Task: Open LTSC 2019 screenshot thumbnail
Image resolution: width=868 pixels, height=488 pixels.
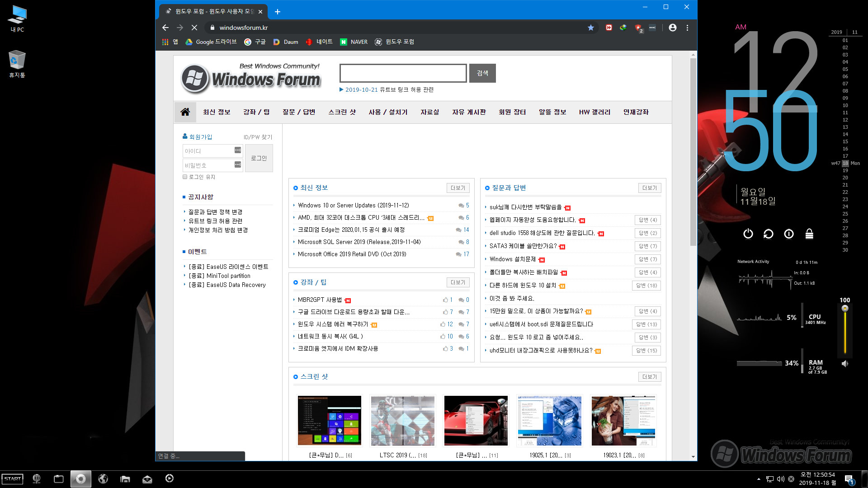Action: pos(402,421)
